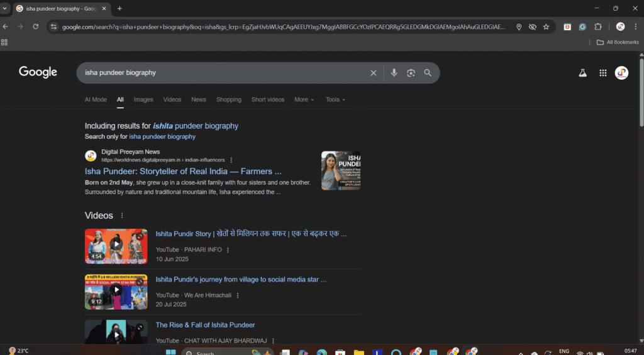This screenshot has width=644, height=355.
Task: Click the ENG language indicator
Action: click(564, 351)
